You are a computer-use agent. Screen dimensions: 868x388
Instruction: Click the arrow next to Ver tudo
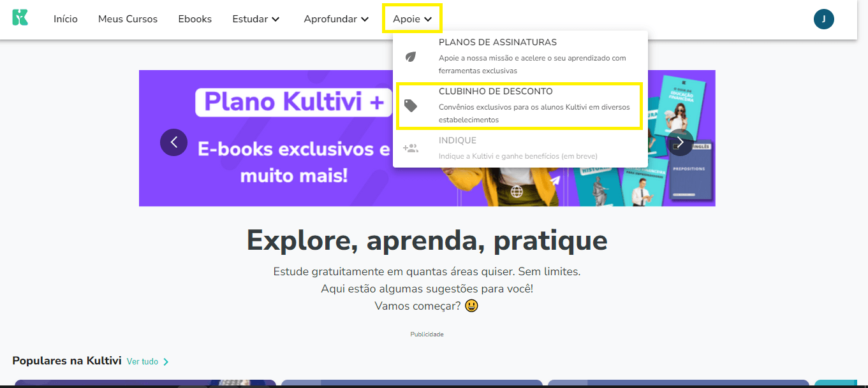pos(166,362)
